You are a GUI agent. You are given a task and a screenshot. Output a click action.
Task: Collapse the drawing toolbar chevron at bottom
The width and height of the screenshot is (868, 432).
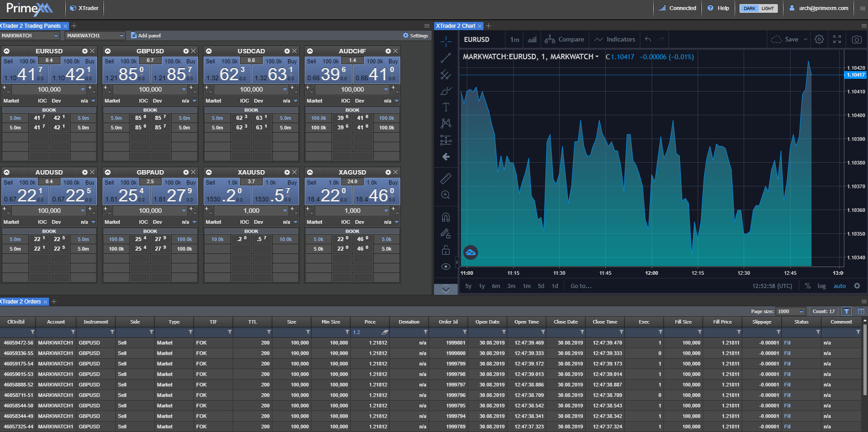click(446, 289)
